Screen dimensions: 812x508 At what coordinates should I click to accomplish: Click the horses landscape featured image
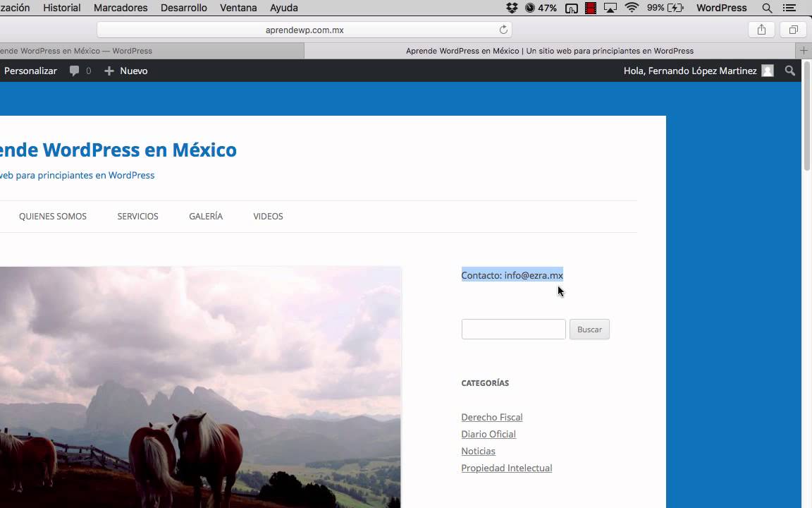tap(200, 387)
